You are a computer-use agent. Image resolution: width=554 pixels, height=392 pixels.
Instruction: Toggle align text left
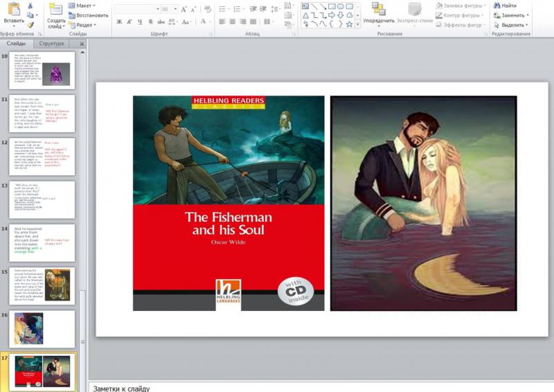point(222,22)
